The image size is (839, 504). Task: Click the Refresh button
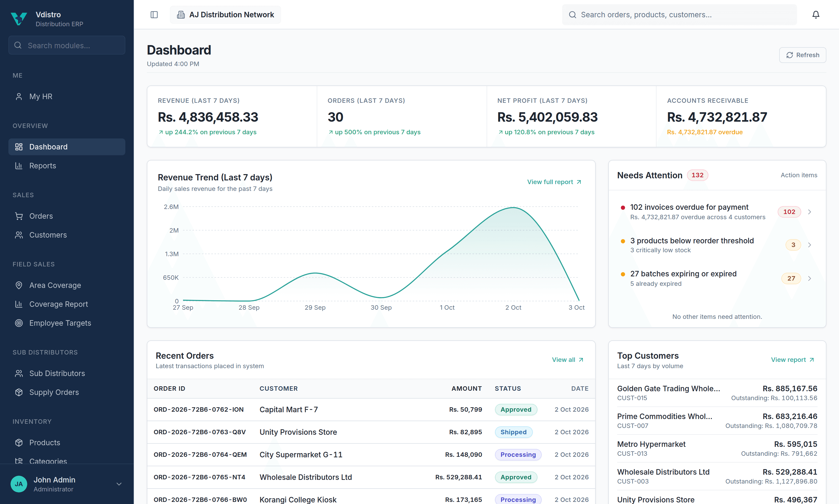coord(803,55)
